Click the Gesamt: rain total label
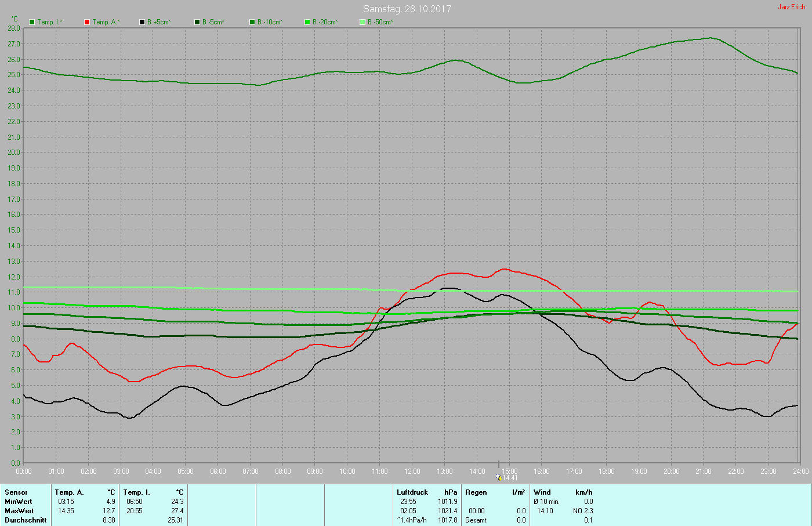This screenshot has height=526, width=812. (x=476, y=520)
